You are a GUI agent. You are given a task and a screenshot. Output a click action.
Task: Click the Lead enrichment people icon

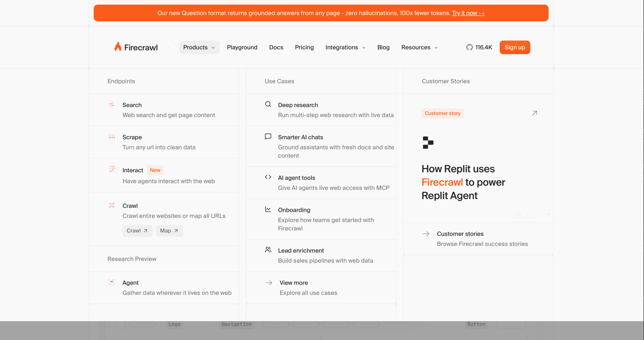coord(268,249)
